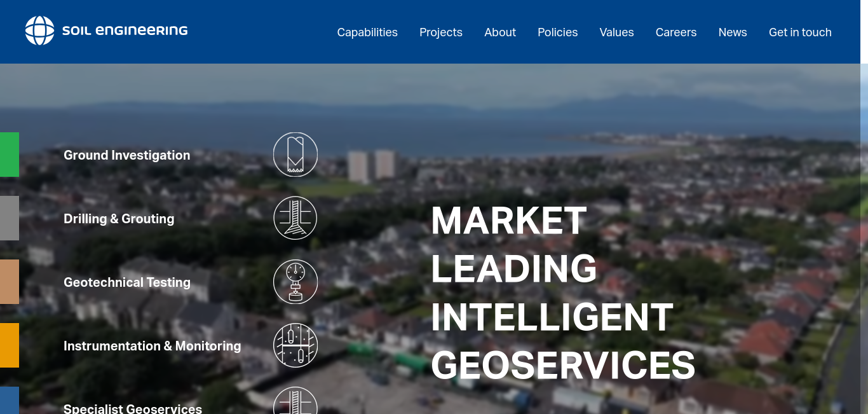Click the green Ground Investigation color bar

[10, 155]
